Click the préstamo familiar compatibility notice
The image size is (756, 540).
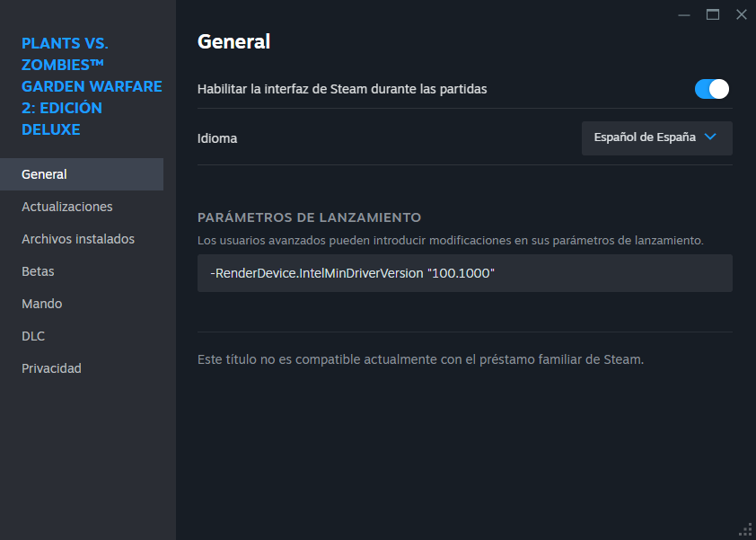420,360
